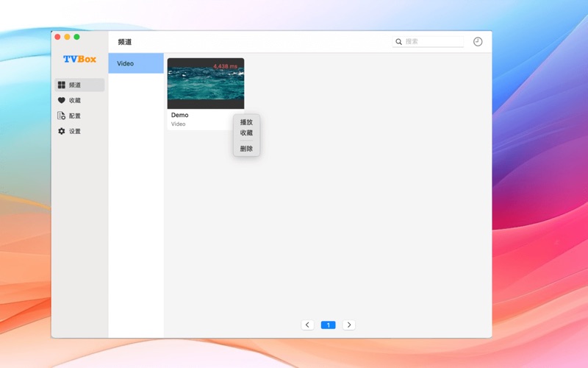Go to the next page with right chevron
The height and width of the screenshot is (368, 588).
pyautogui.click(x=349, y=325)
